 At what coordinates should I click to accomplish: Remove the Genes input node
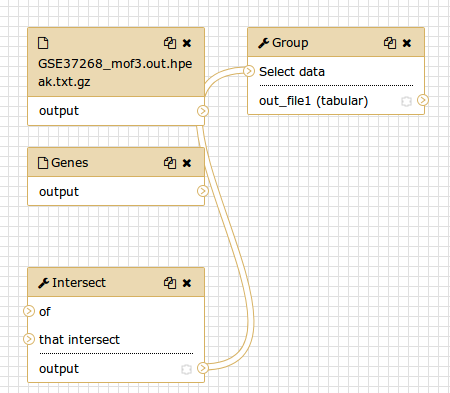(x=187, y=163)
